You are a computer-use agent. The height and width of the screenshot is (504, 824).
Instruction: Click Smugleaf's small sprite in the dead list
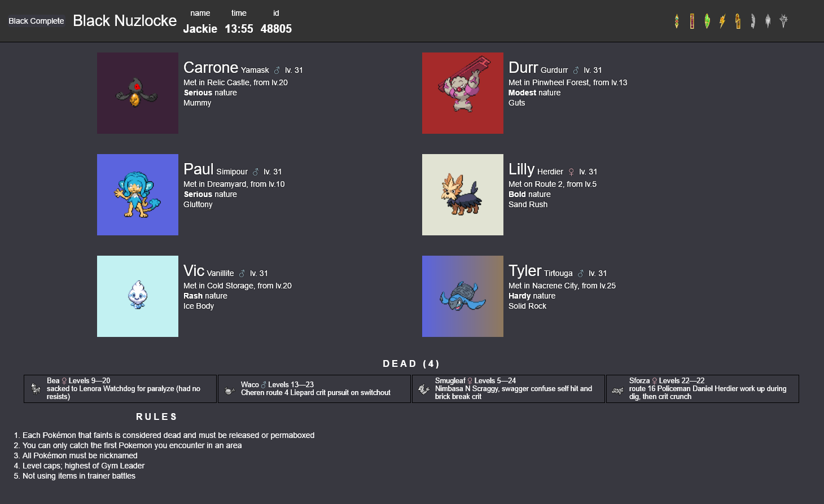pyautogui.click(x=424, y=389)
